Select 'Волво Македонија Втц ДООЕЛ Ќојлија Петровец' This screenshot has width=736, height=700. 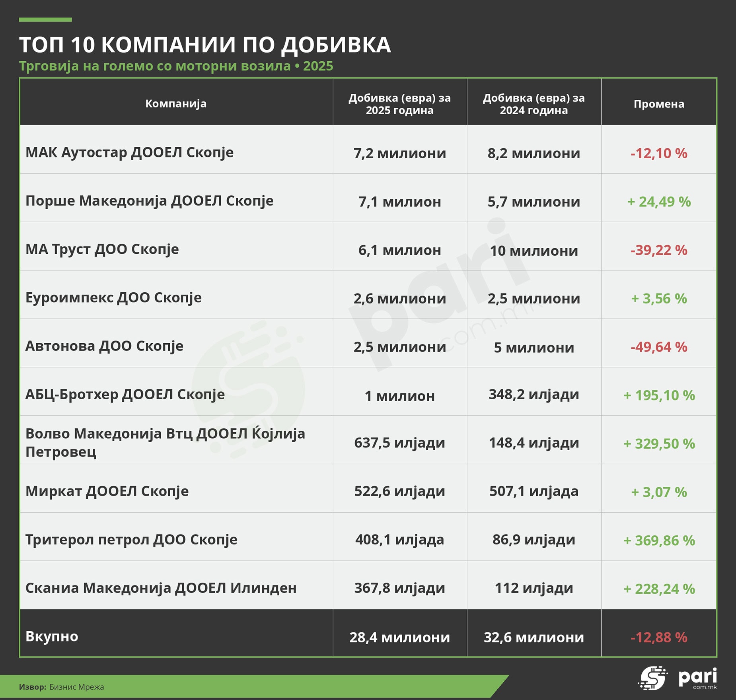coord(165,442)
